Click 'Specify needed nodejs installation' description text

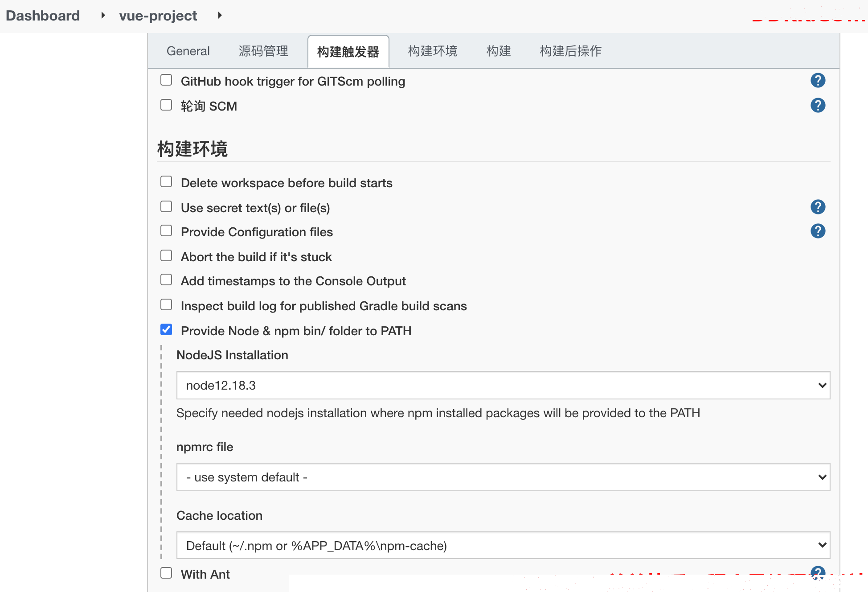click(x=438, y=413)
